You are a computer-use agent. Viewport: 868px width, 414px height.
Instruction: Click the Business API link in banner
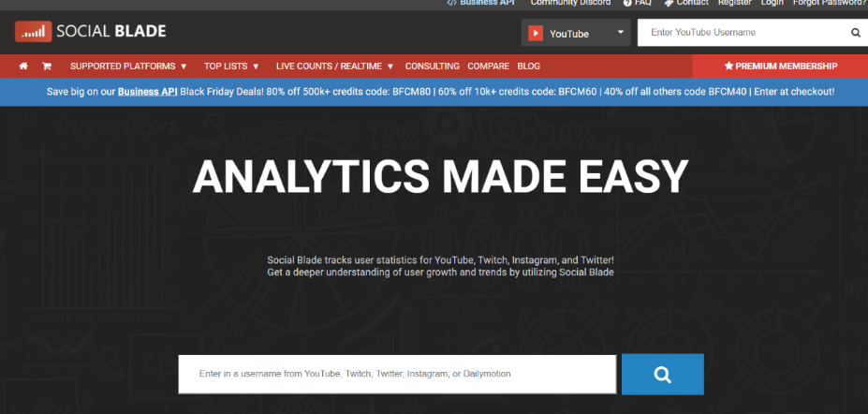point(147,92)
